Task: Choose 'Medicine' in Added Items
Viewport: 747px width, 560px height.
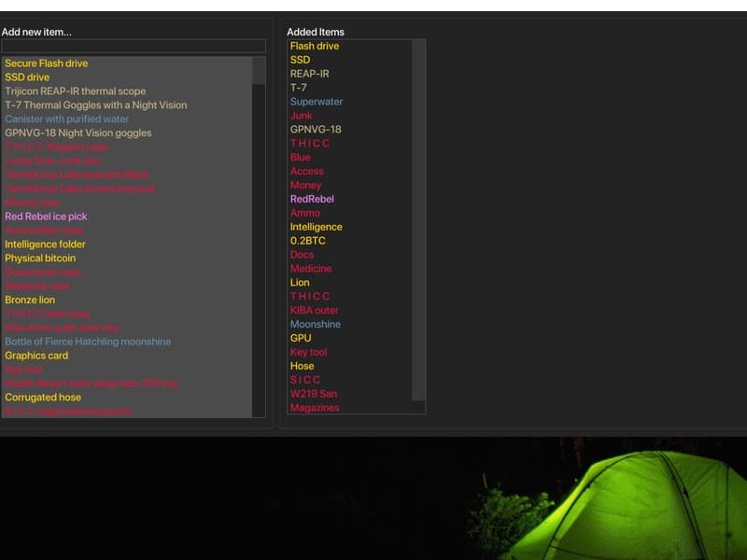Action: (x=311, y=269)
